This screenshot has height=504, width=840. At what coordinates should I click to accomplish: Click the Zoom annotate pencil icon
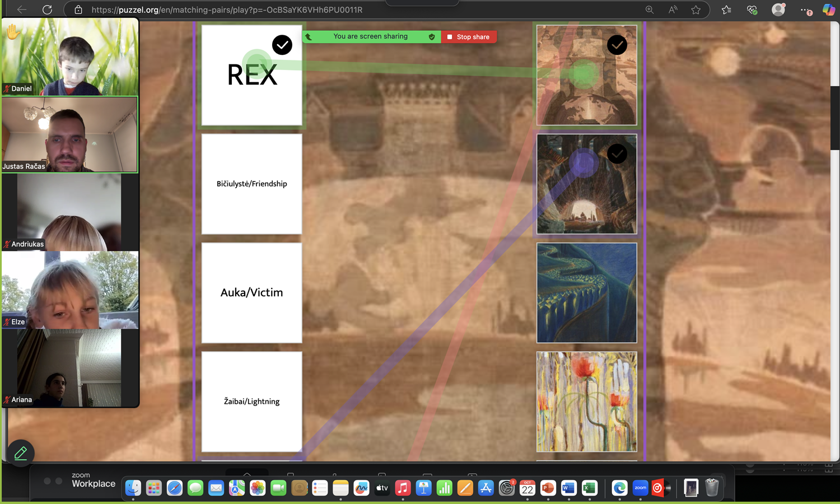click(21, 453)
